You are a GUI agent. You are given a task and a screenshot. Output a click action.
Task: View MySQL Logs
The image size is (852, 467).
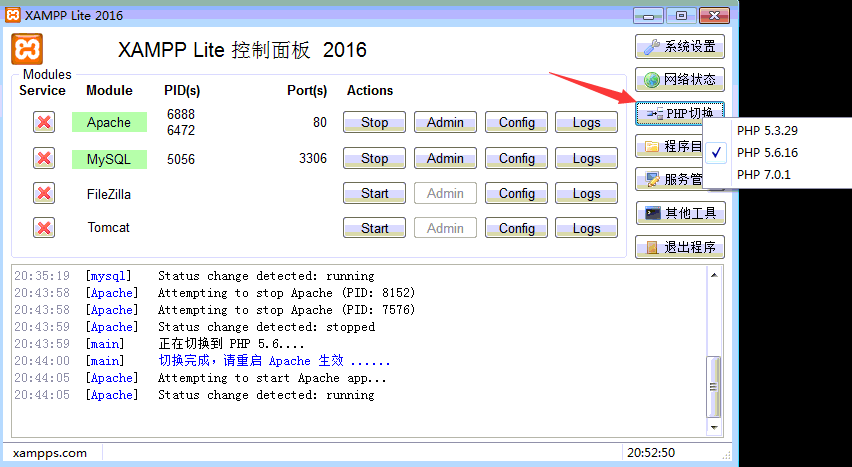tap(586, 158)
